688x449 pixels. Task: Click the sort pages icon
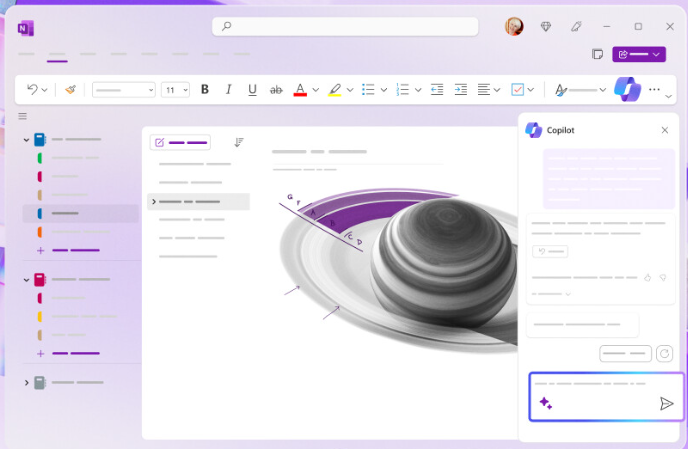point(239,142)
